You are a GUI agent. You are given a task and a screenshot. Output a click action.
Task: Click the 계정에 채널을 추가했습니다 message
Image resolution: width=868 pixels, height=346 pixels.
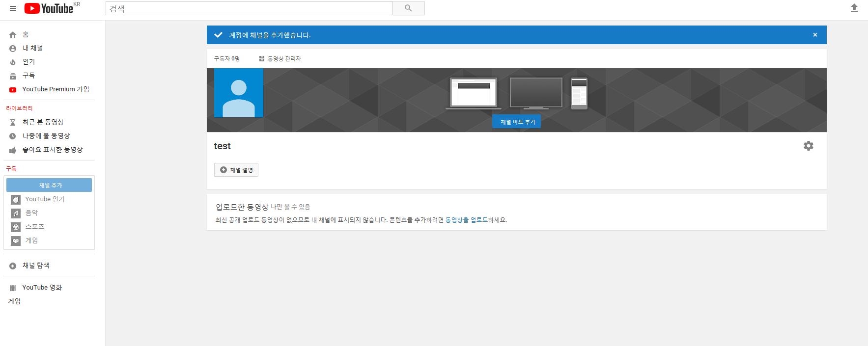(270, 35)
